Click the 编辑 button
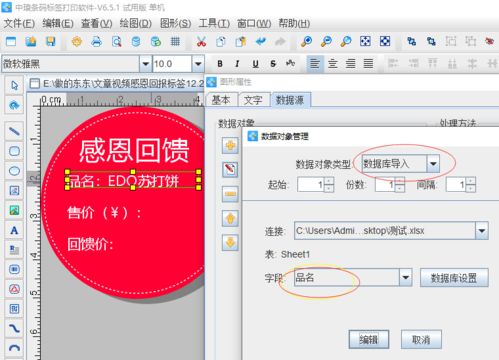Screen dimensions: 499x360 click(x=369, y=339)
